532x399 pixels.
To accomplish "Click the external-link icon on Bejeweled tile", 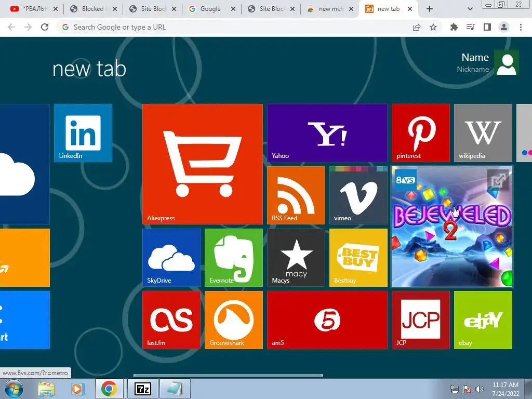I will pyautogui.click(x=498, y=180).
